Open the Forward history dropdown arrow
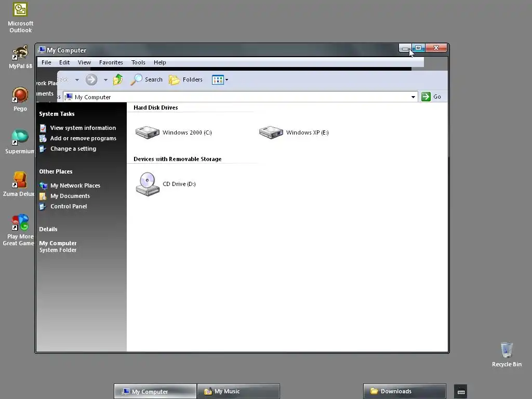The width and height of the screenshot is (532, 399). [105, 80]
